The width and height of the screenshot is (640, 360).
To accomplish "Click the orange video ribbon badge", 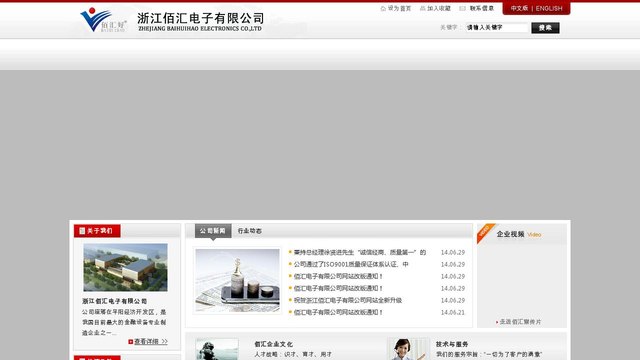I will pos(485,232).
